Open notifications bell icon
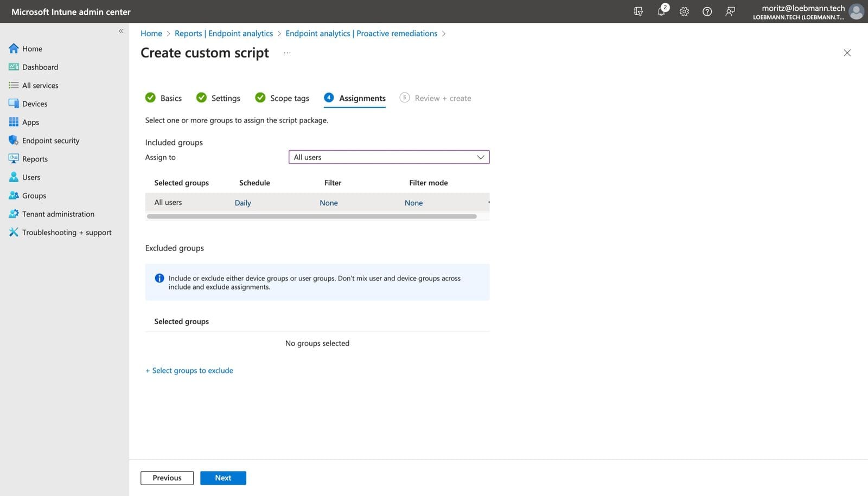 (x=662, y=11)
